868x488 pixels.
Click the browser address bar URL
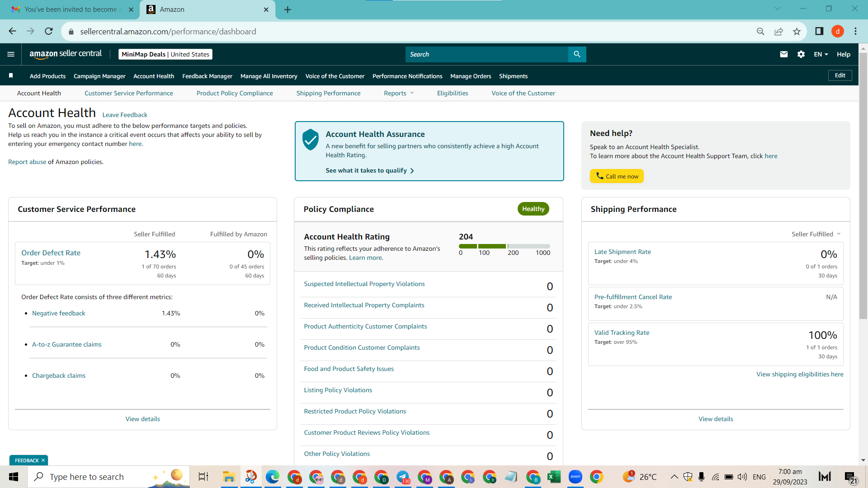[168, 31]
